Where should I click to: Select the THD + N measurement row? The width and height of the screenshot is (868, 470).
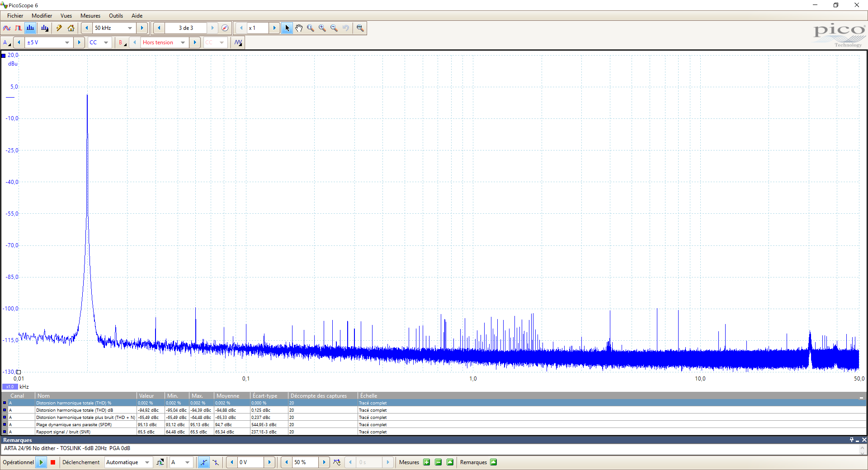coord(433,418)
